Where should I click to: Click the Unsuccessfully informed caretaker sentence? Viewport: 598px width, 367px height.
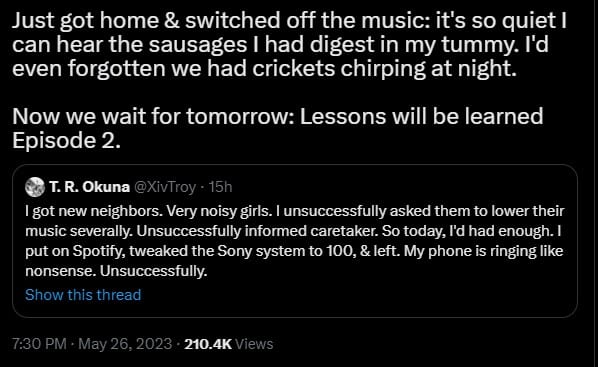tap(257, 231)
